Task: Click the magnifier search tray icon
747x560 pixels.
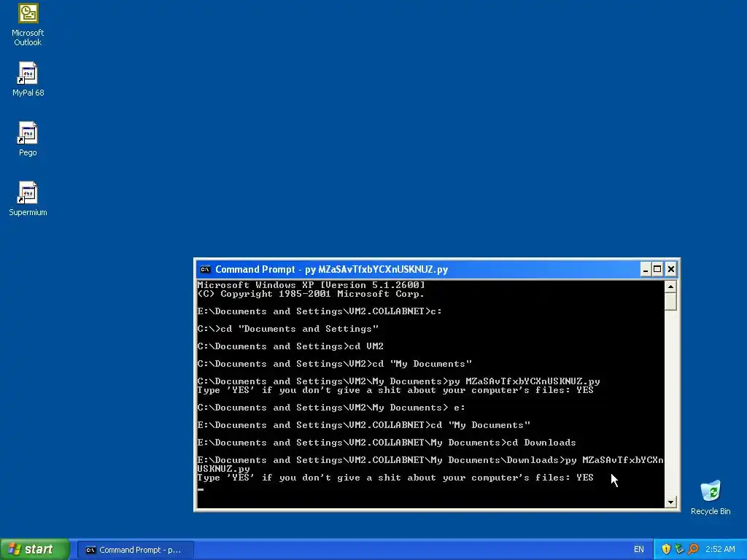Action: pos(693,549)
